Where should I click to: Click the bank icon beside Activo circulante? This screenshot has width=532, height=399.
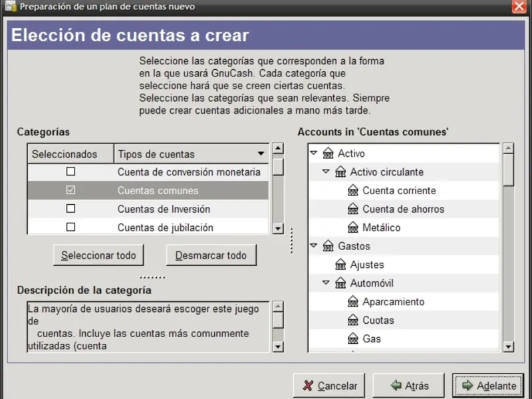click(340, 172)
